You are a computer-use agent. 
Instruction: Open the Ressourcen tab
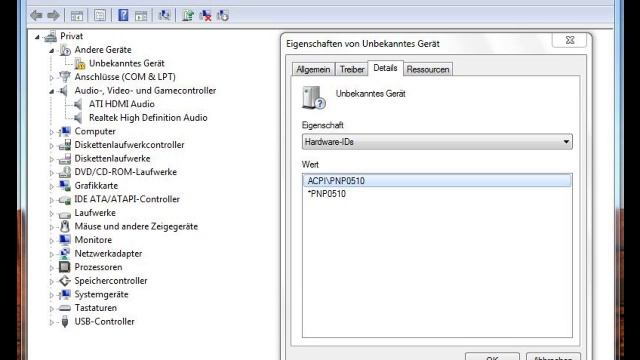click(428, 69)
